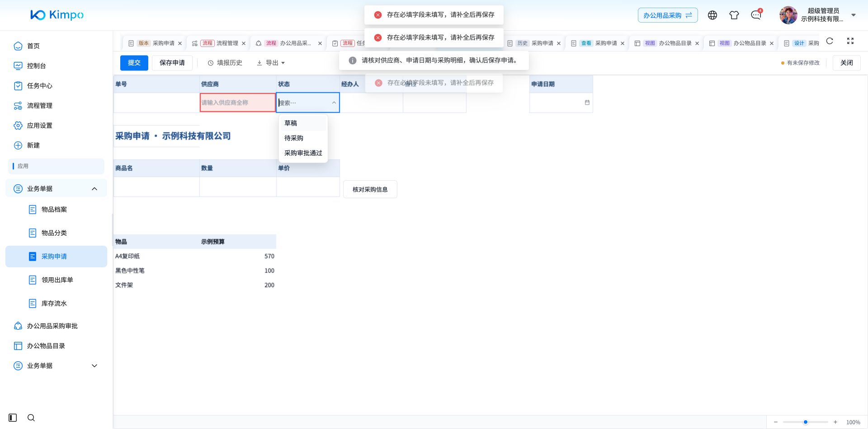Click 核对采购信息 button
The width and height of the screenshot is (868, 429).
[370, 190]
